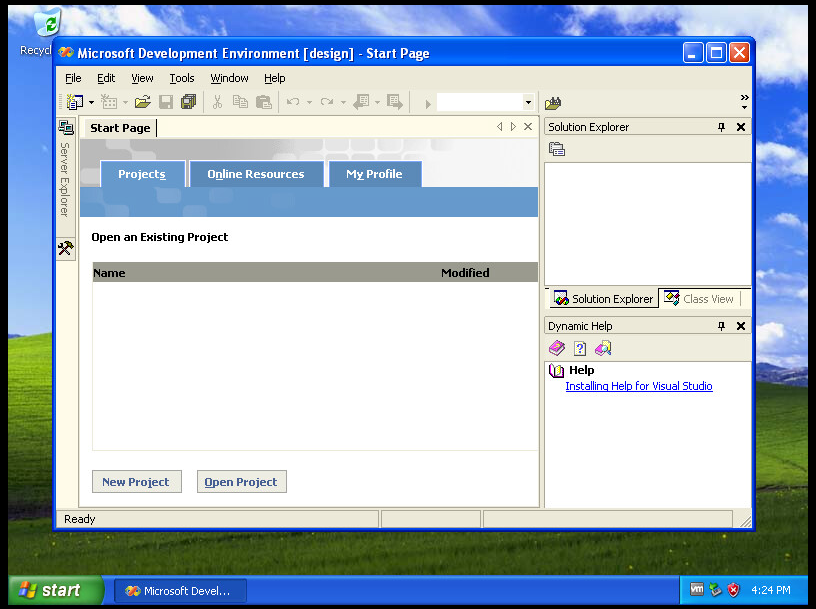Viewport: 816px width, 609px height.
Task: Click the Navigate Backward icon
Action: pyautogui.click(x=361, y=102)
